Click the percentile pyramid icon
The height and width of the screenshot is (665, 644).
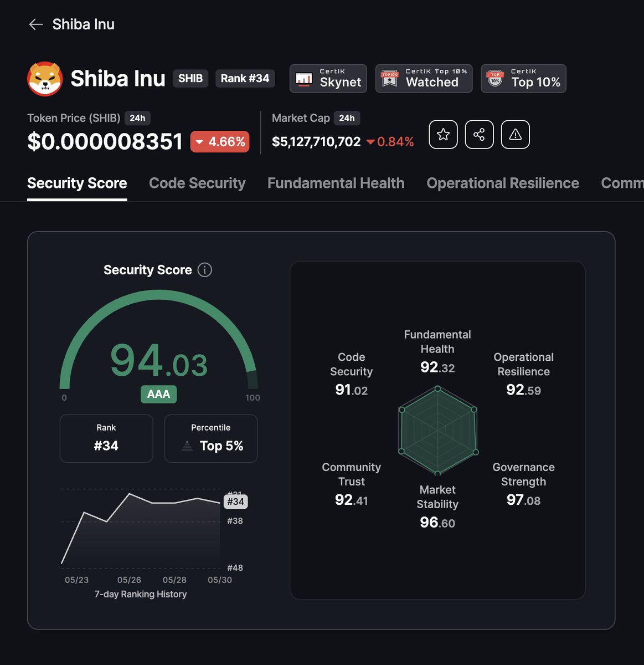[x=187, y=446]
